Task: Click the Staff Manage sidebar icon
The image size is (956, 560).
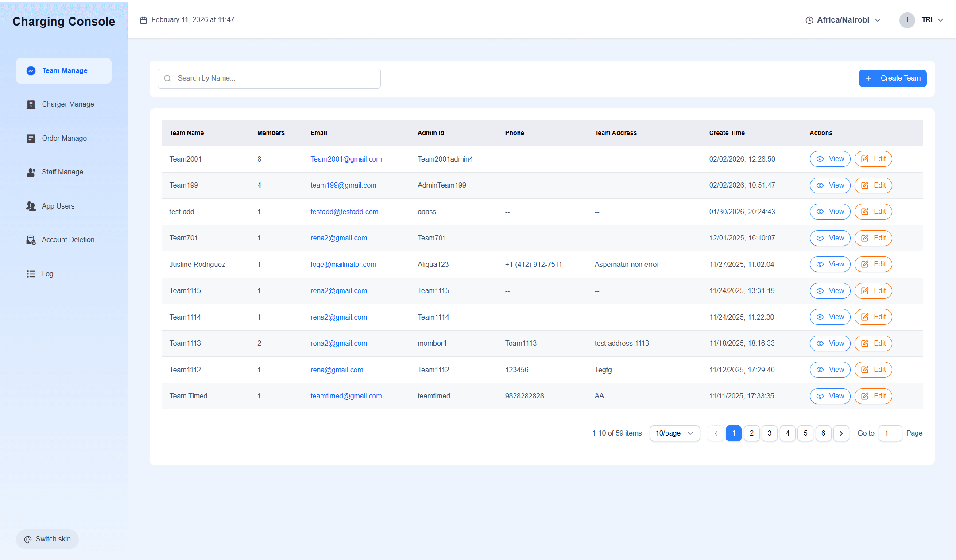Action: [x=31, y=172]
